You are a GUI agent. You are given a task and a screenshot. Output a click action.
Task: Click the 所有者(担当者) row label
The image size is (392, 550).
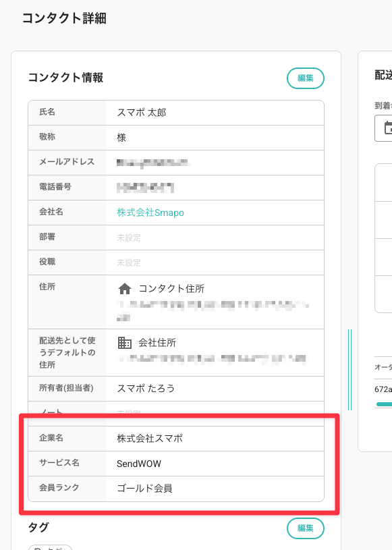click(66, 388)
